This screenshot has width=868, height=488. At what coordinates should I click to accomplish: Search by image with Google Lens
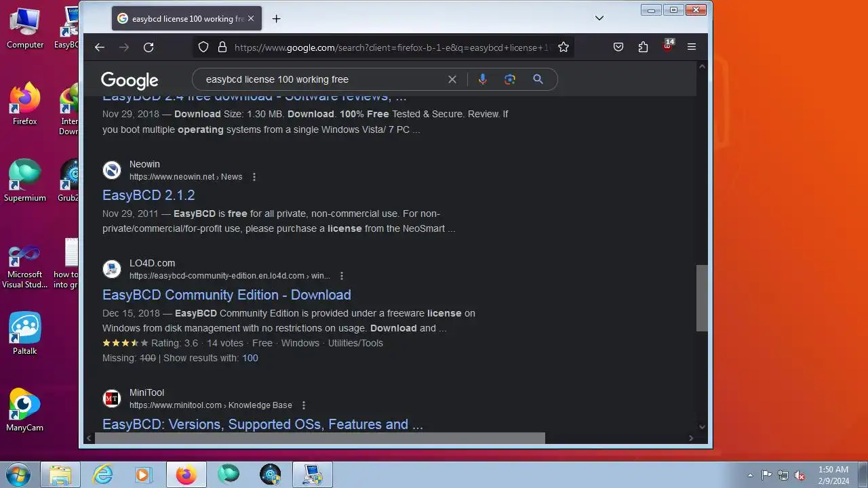pos(510,79)
